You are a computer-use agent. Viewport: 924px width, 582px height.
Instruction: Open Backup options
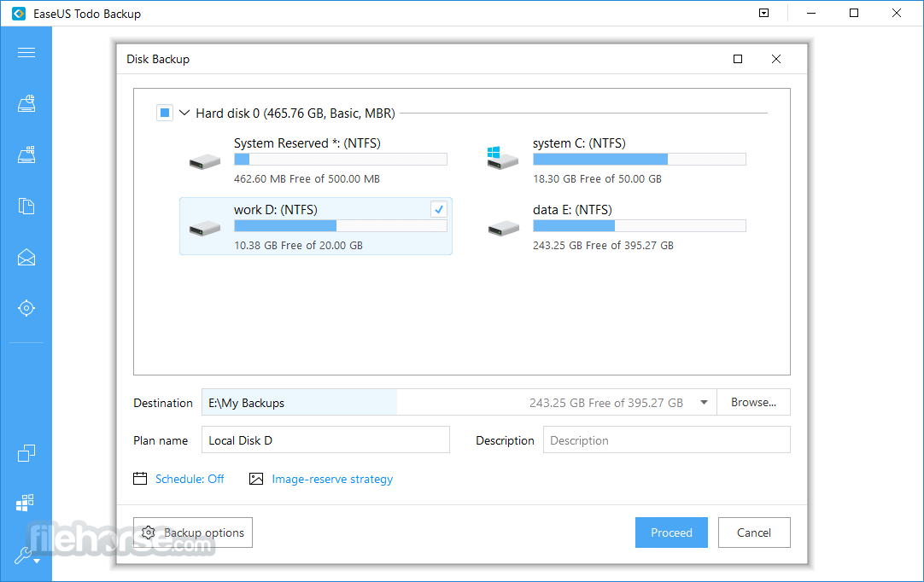tap(192, 532)
